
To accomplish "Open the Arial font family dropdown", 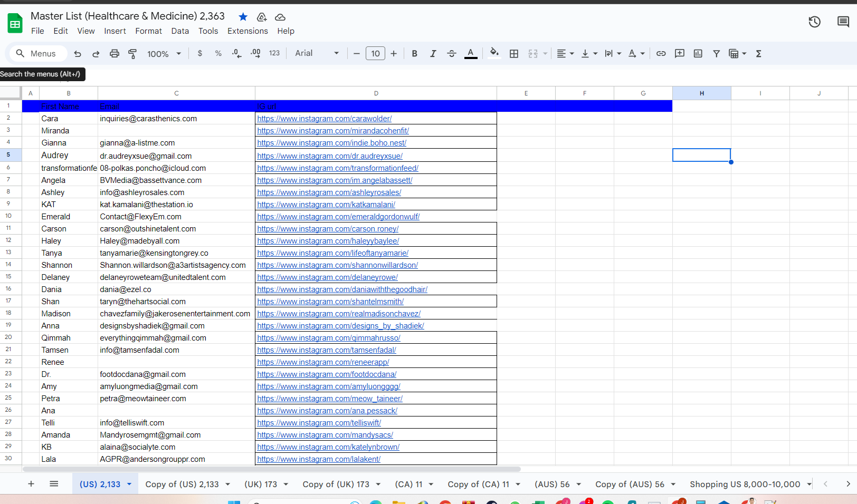I will coord(317,53).
